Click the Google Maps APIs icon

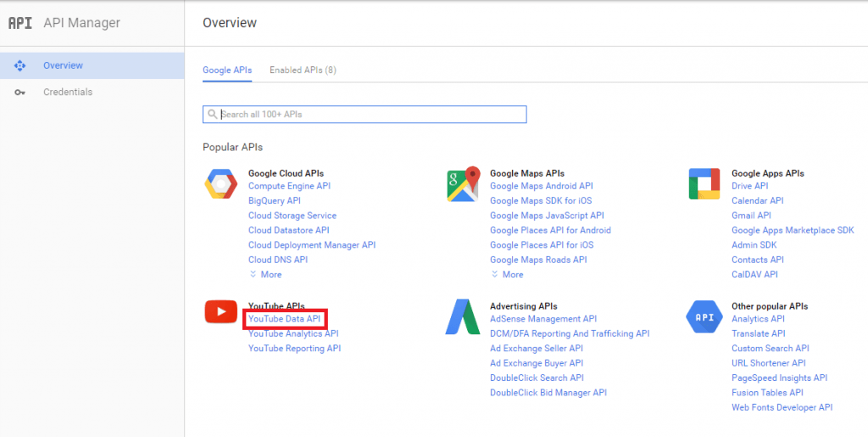pyautogui.click(x=464, y=184)
